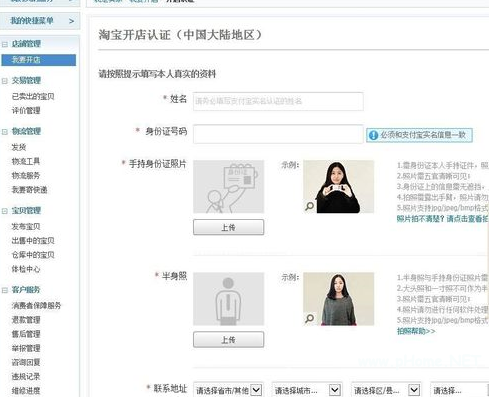This screenshot has height=397, width=499.
Task: Click 交易管理 section header
Action: (26, 81)
